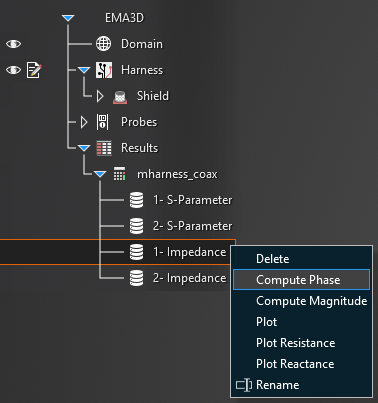378x403 pixels.
Task: Expand the Probes tree node
Action: [84, 122]
